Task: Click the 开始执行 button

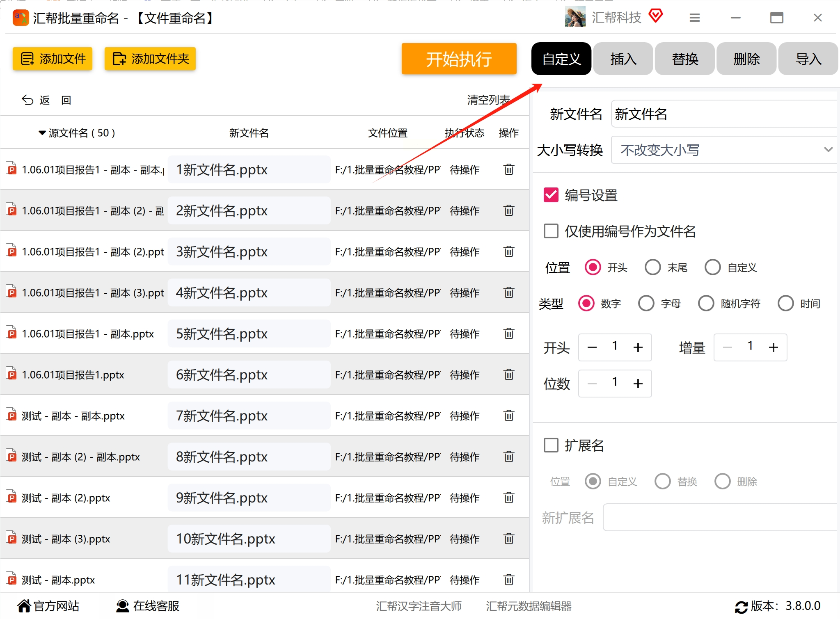Action: [x=458, y=59]
